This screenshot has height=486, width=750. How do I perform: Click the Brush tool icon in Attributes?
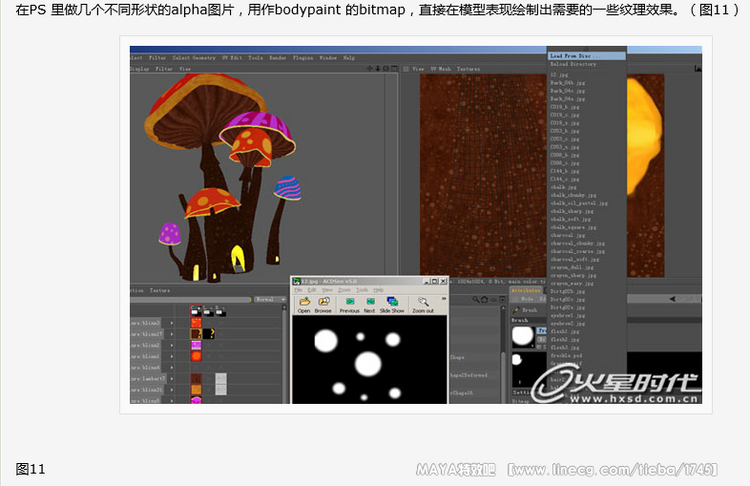coord(517,310)
